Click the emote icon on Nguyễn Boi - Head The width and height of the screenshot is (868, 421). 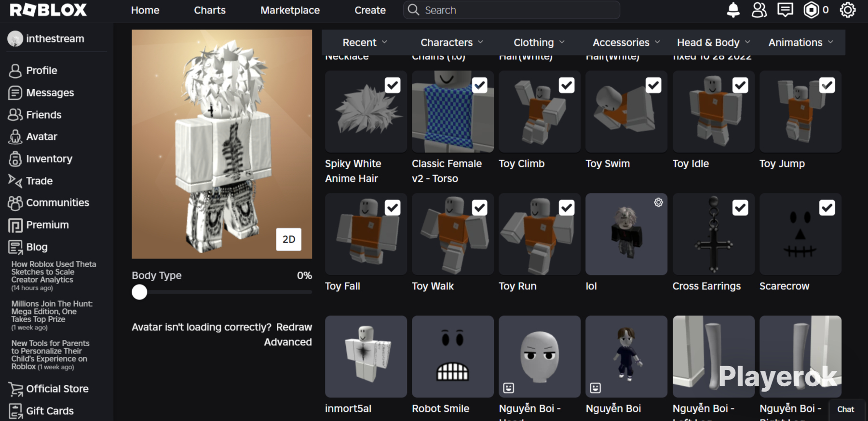[508, 388]
